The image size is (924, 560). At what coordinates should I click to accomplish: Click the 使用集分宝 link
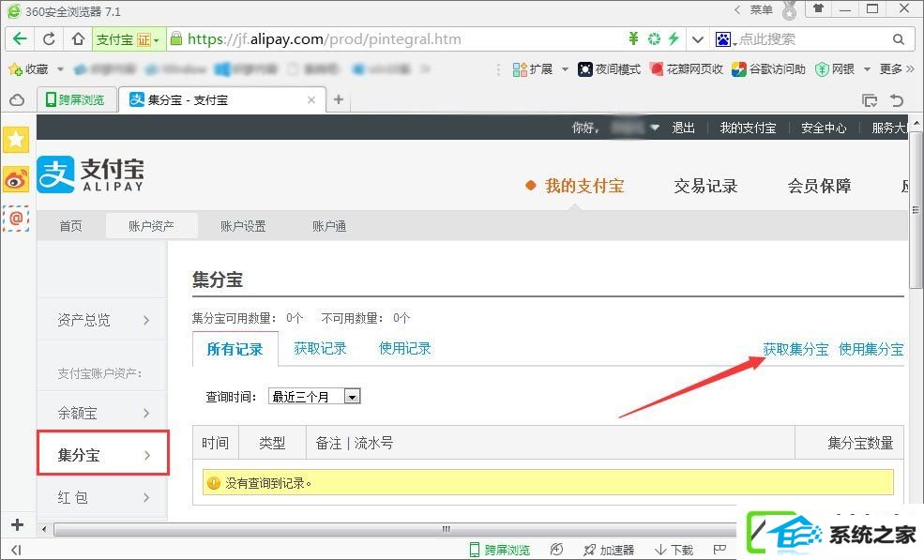871,350
